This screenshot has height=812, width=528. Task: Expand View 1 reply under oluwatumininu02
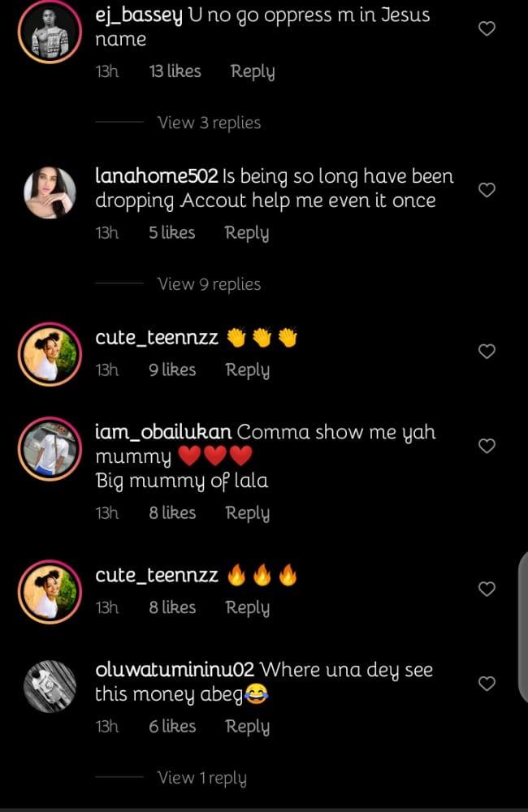(201, 778)
